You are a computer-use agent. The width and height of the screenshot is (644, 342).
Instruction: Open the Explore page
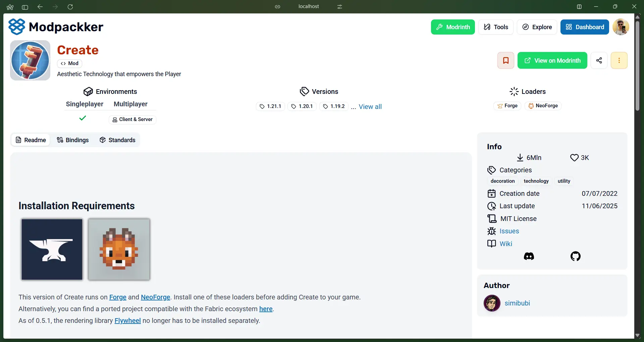pyautogui.click(x=537, y=27)
